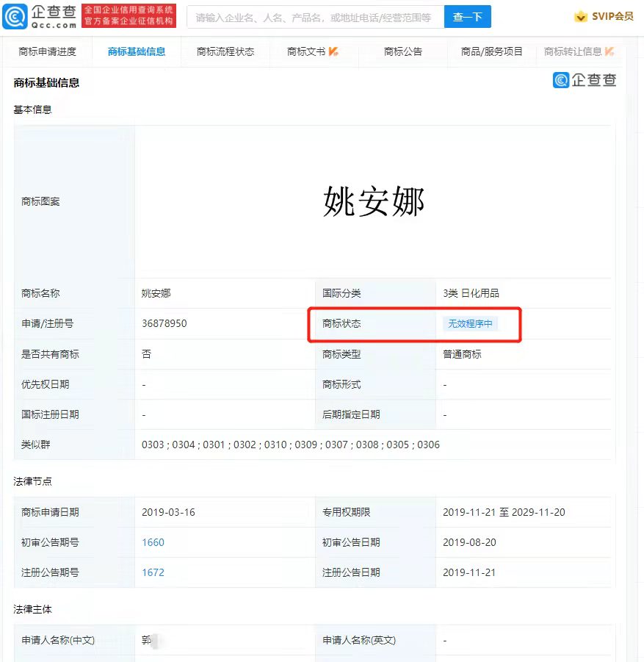Viewport: 644px width, 662px height.
Task: Click the Qcc.com logo icon
Action: click(x=15, y=16)
